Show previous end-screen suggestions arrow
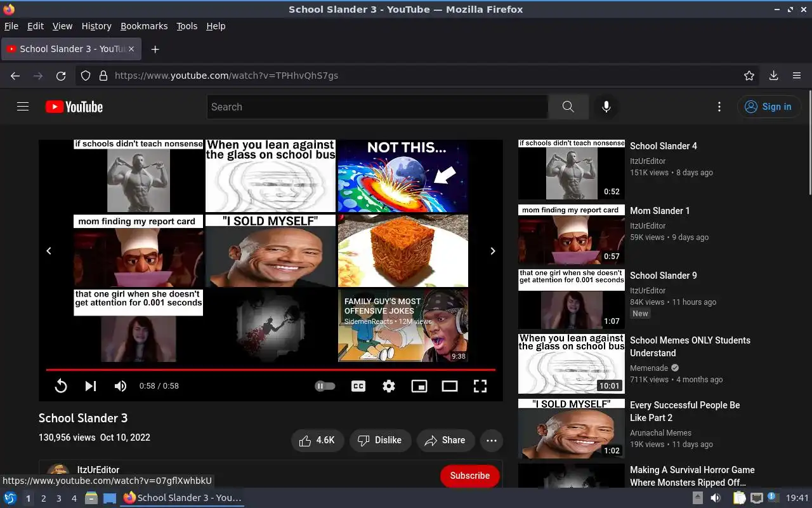812x508 pixels. tap(49, 251)
